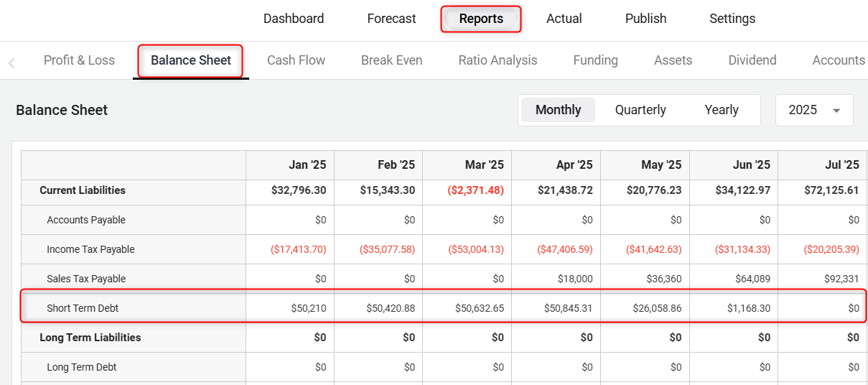This screenshot has height=385, width=868.
Task: Click the May '25 column header
Action: [661, 165]
